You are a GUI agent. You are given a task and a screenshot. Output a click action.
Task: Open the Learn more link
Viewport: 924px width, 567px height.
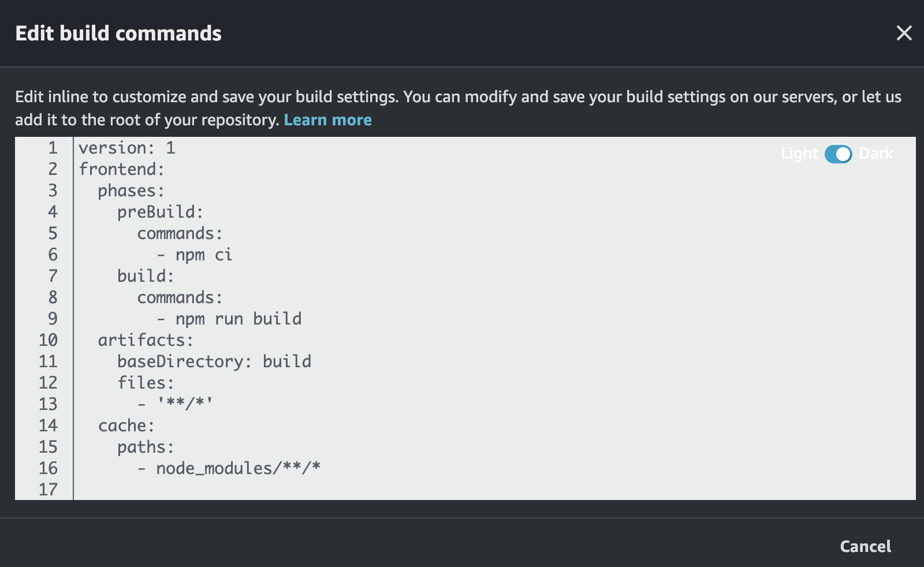tap(328, 120)
